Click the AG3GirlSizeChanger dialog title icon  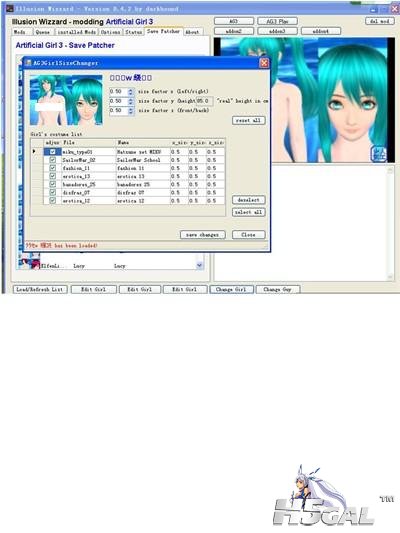(x=28, y=63)
